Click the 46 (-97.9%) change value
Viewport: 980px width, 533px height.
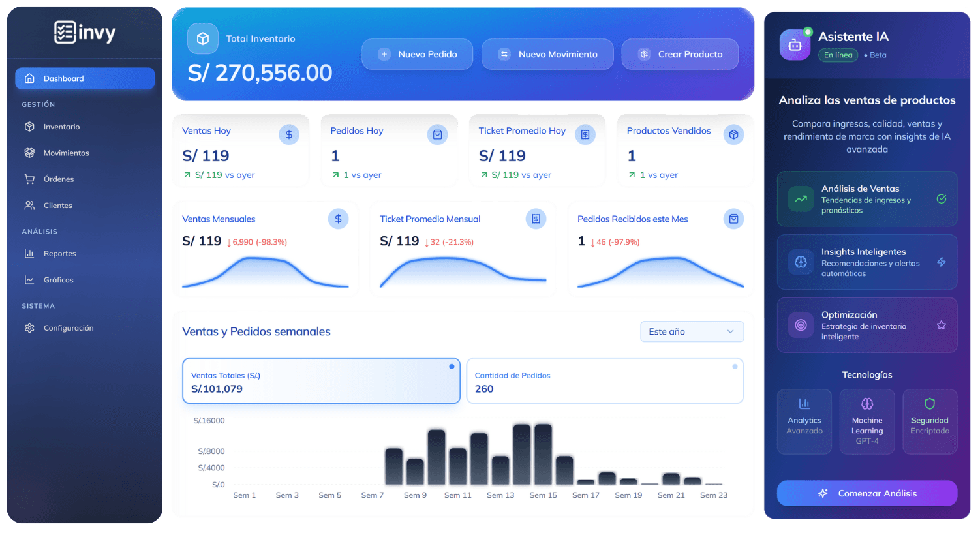[x=615, y=242]
